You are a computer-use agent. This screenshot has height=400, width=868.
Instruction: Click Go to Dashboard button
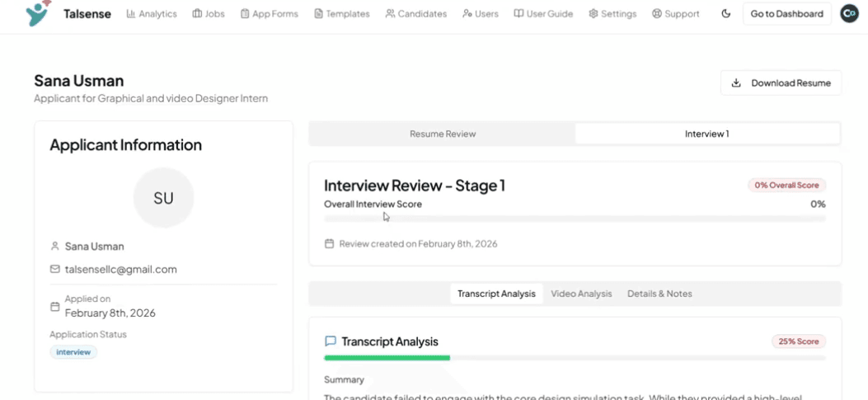tap(786, 14)
